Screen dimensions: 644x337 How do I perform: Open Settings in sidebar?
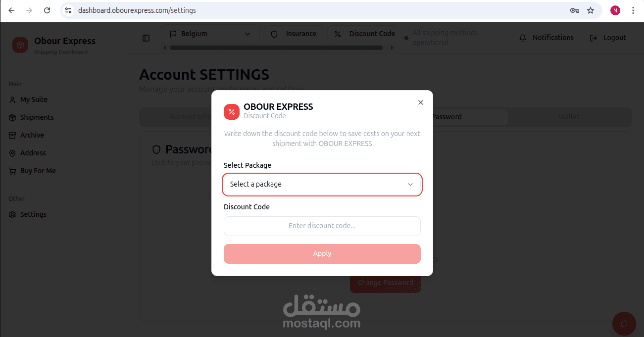pyautogui.click(x=28, y=214)
